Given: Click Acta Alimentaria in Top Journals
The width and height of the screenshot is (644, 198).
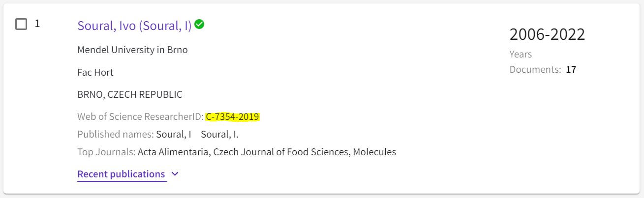Looking at the screenshot, I should click(x=174, y=152).
